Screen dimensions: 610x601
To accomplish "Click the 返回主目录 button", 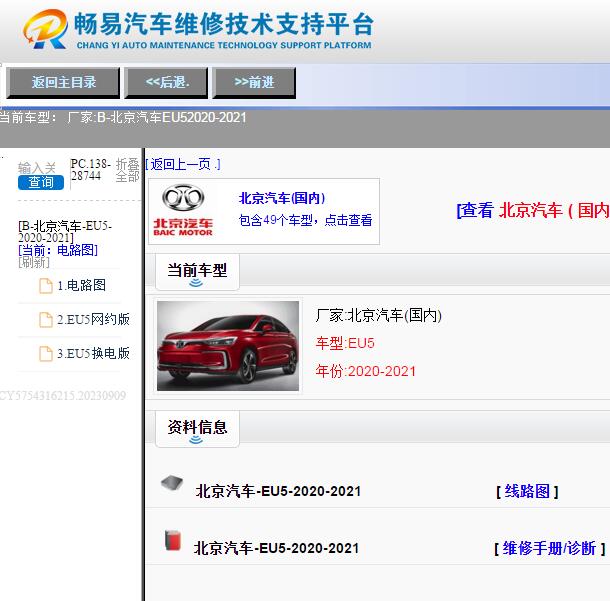I will pyautogui.click(x=63, y=82).
